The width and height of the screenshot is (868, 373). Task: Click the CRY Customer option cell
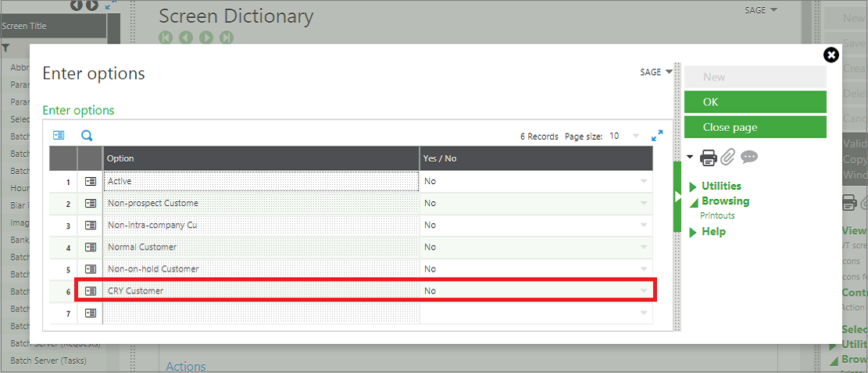pyautogui.click(x=261, y=290)
